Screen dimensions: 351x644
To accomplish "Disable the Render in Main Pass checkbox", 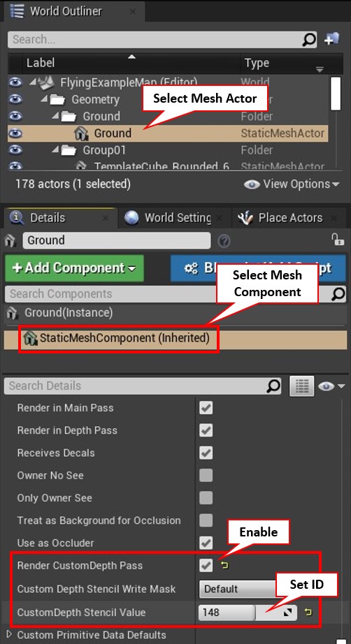I will [x=206, y=408].
